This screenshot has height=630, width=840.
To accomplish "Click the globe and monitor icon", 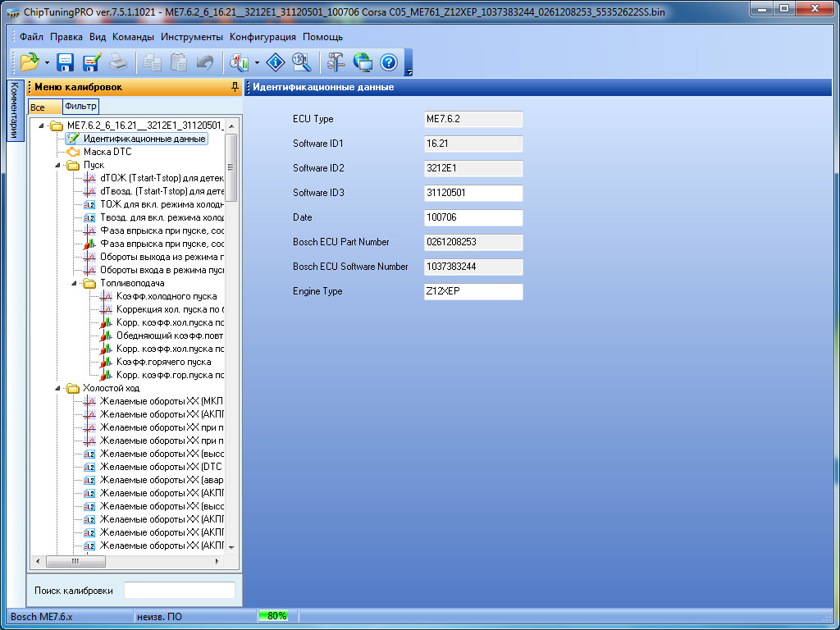I will point(363,62).
